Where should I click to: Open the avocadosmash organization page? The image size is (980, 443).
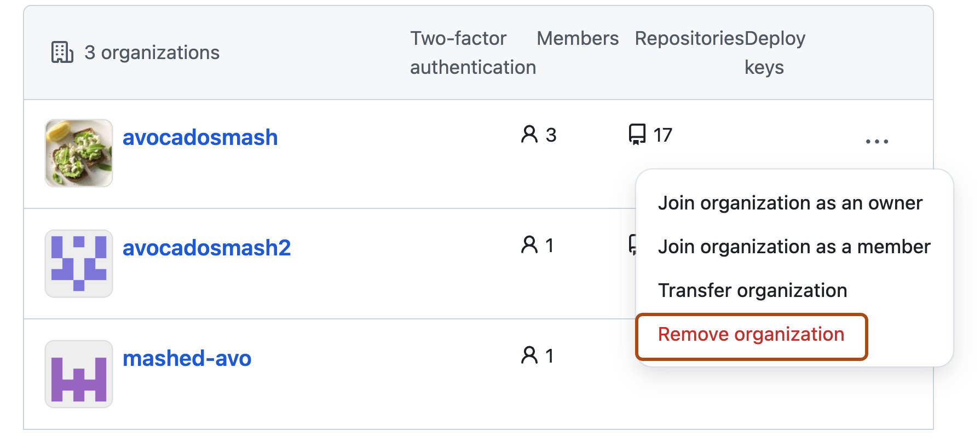[200, 137]
